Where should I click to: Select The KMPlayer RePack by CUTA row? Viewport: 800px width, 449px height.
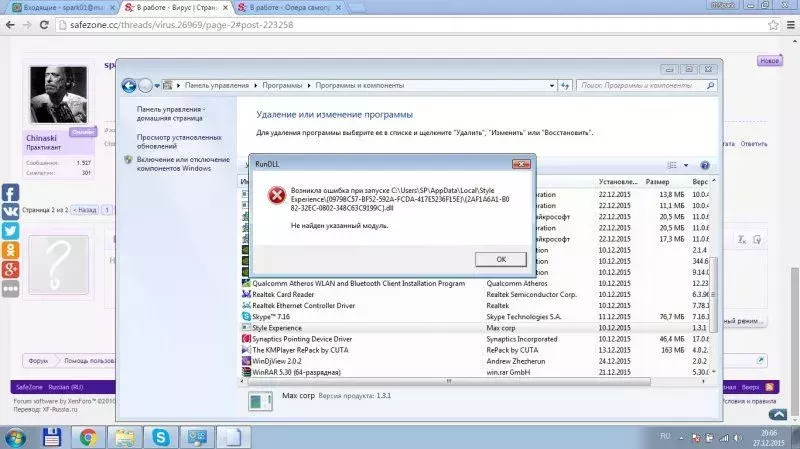[475, 350]
